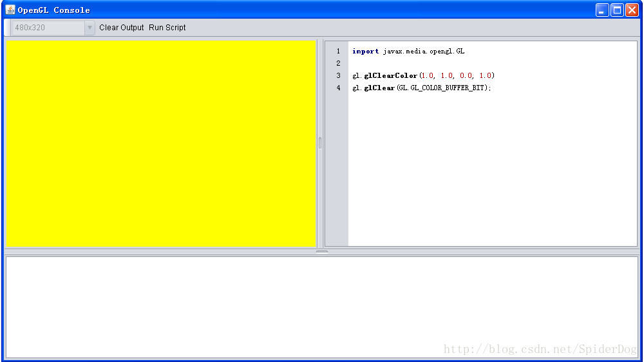Screen dimensions: 644x362
Task: Click the Java icon in title bar
Action: 10,10
